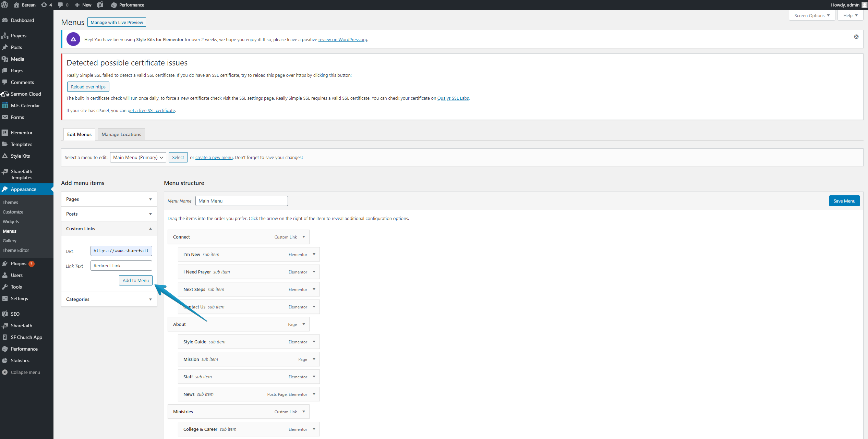Screen dimensions: 868x439
Task: Click the Save Menu button
Action: (x=844, y=201)
